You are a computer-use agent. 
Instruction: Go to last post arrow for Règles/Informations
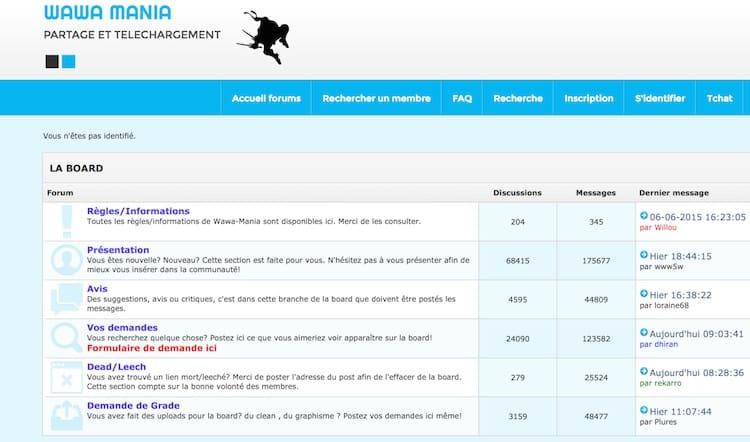point(644,216)
